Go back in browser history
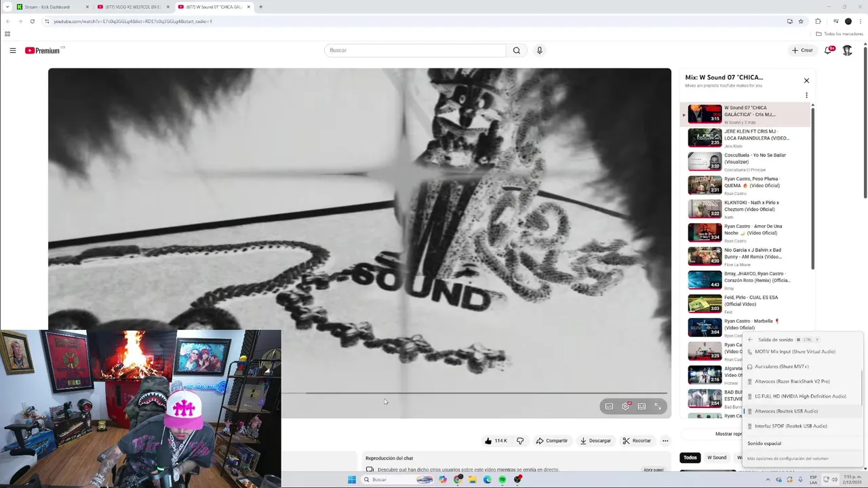Image resolution: width=868 pixels, height=488 pixels. [x=7, y=21]
